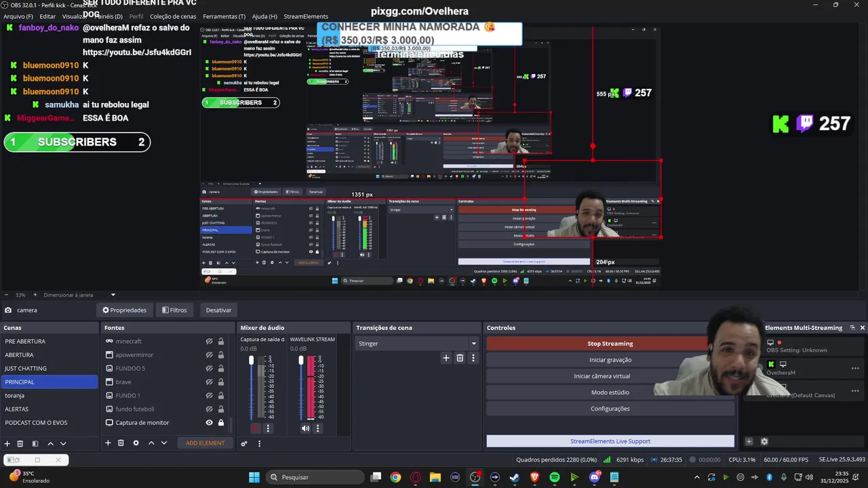Show the FUNDOO 5 source
Screen dimensions: 868x488
[x=210, y=369]
